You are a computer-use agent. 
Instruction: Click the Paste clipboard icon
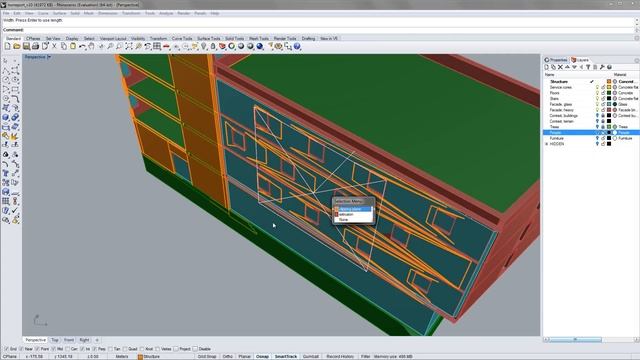pos(73,47)
